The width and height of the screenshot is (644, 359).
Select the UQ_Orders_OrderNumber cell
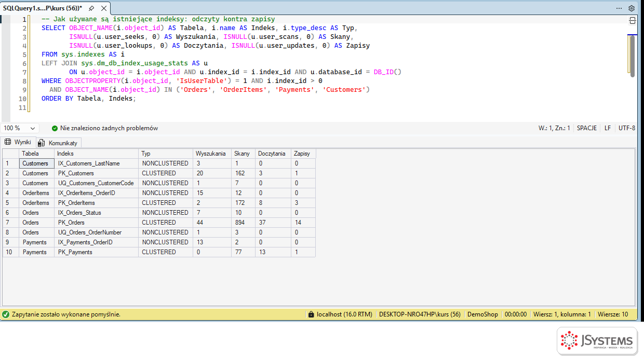[97, 232]
